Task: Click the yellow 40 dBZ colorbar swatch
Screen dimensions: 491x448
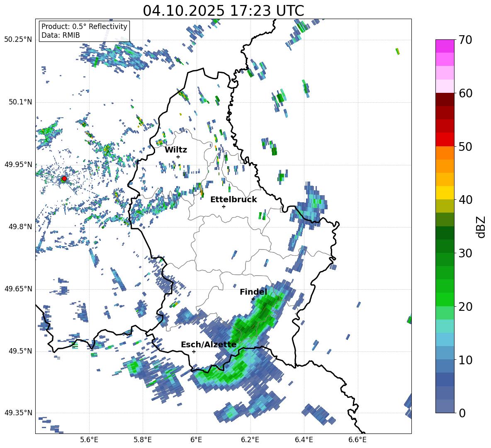Action: (445, 193)
